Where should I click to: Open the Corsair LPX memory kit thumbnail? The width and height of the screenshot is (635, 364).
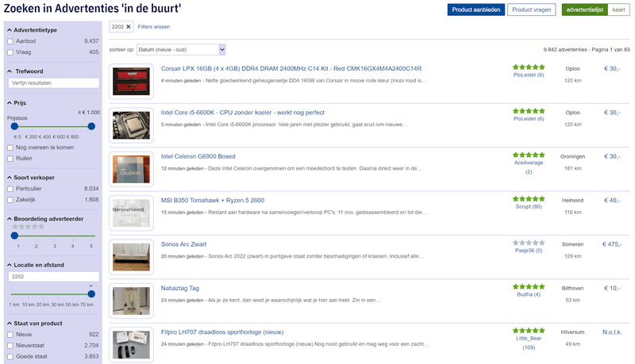(131, 82)
